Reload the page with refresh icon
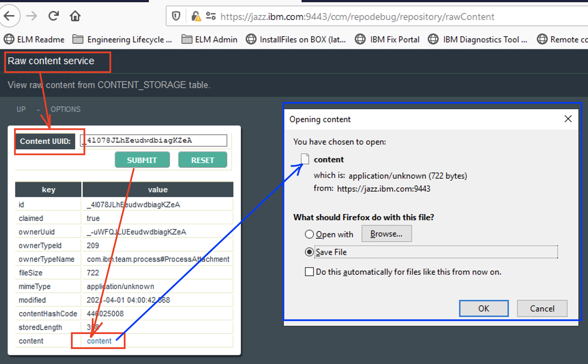The image size is (588, 364). pos(54,16)
